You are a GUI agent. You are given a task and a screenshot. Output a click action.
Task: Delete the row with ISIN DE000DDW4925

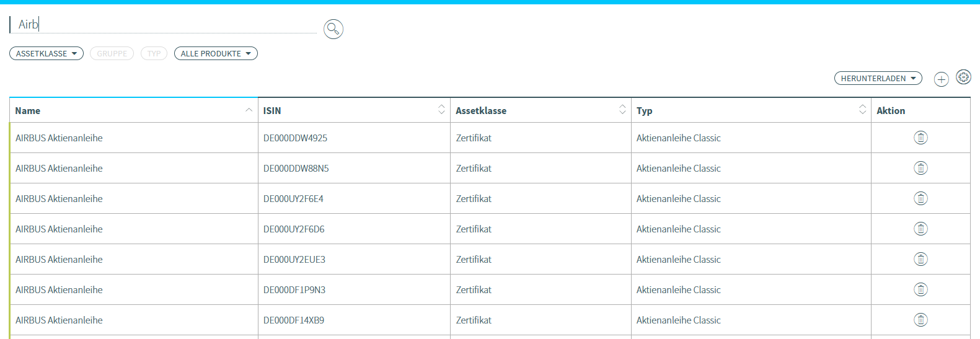(920, 138)
